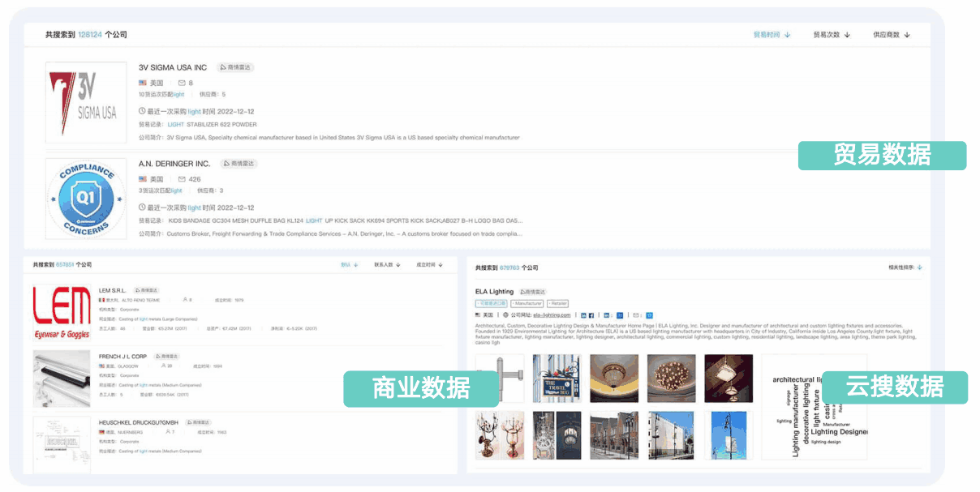Toggle the Manufacturer tag under ELA Lighting
This screenshot has height=492, width=980.
coord(527,303)
